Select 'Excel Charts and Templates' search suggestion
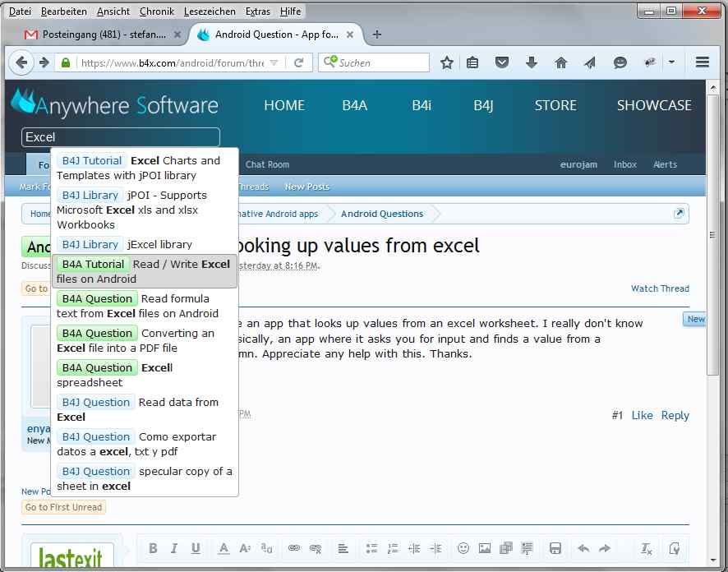 pyautogui.click(x=145, y=168)
